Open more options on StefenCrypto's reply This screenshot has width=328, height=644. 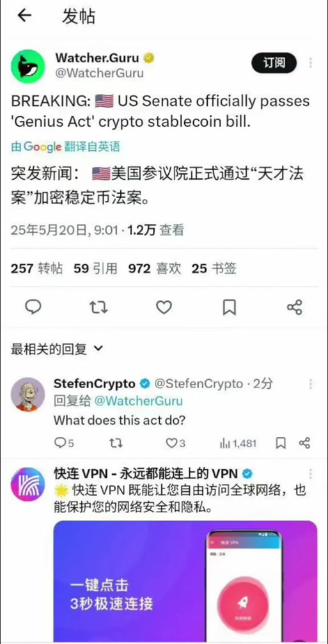point(311,384)
